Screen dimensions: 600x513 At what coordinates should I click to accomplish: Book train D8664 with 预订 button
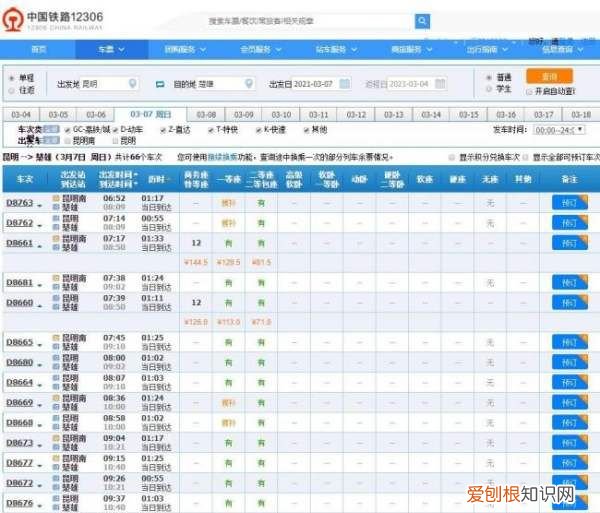tap(570, 382)
